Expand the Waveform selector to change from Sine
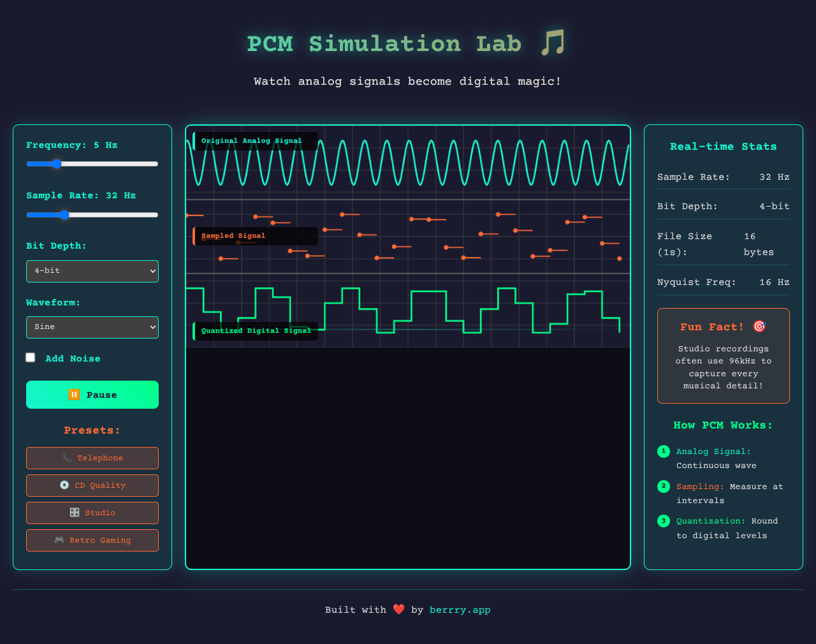This screenshot has height=644, width=816. 92,327
